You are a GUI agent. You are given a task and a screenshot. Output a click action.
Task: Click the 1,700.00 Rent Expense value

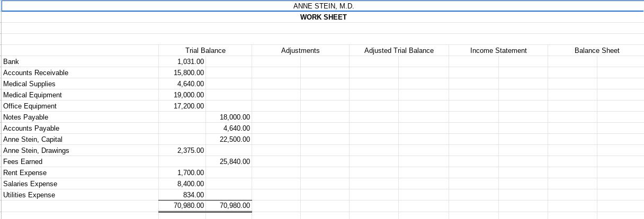182,172
